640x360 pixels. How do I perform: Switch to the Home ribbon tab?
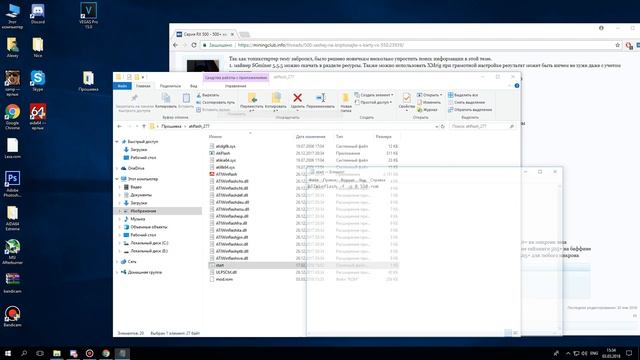[x=143, y=86]
